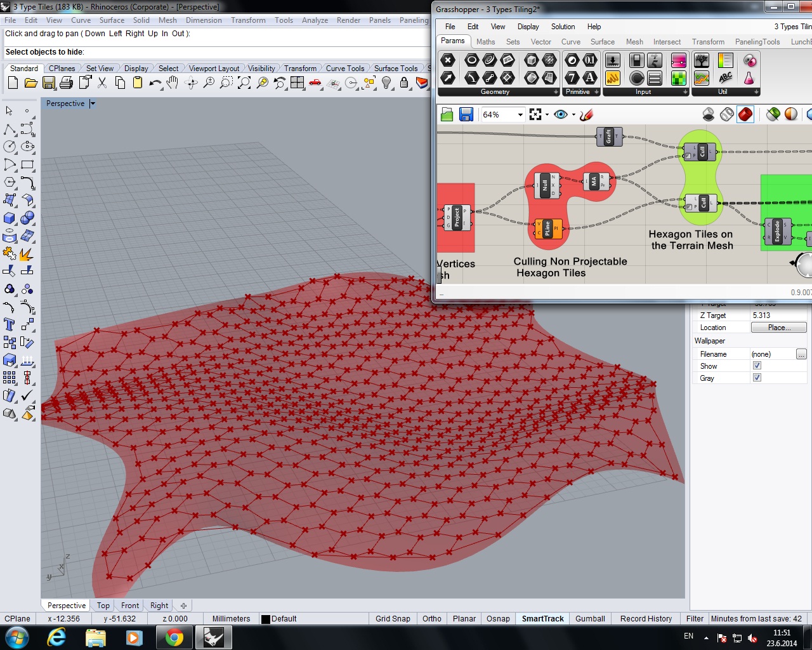Viewport: 812px width, 650px height.
Task: Open zoom extents dropdown arrow in Grasshopper
Action: [547, 115]
